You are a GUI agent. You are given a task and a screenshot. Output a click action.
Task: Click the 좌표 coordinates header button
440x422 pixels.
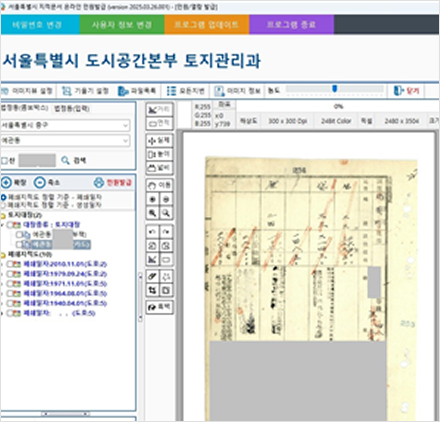point(224,104)
